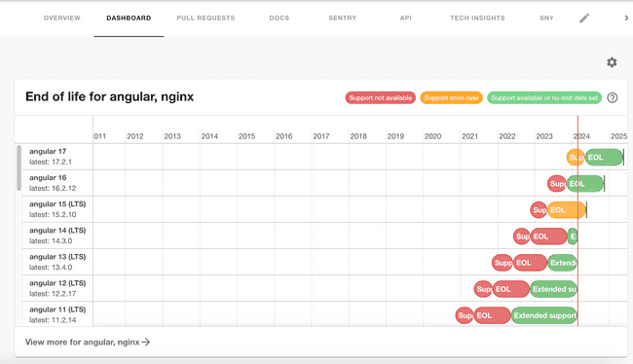This screenshot has height=364, width=633.
Task: Click the green Extended bar for angular 13
Action: point(562,263)
